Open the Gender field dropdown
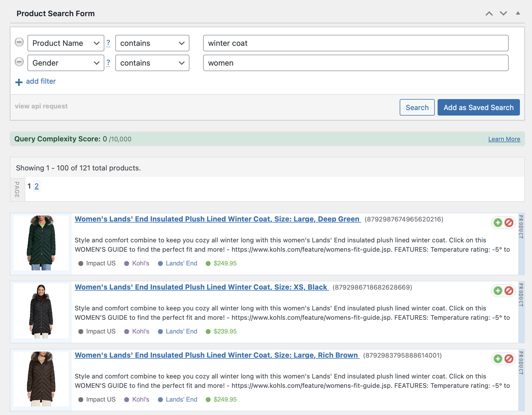532x415 pixels. (x=66, y=63)
